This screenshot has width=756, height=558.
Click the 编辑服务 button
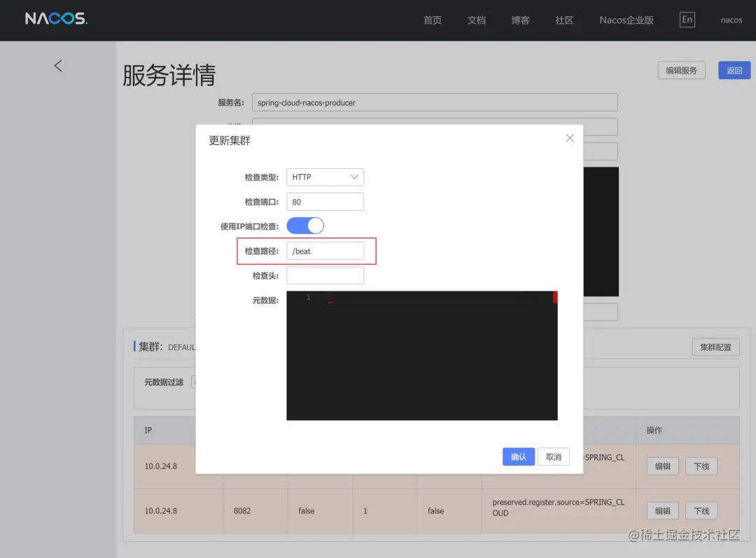tap(680, 70)
